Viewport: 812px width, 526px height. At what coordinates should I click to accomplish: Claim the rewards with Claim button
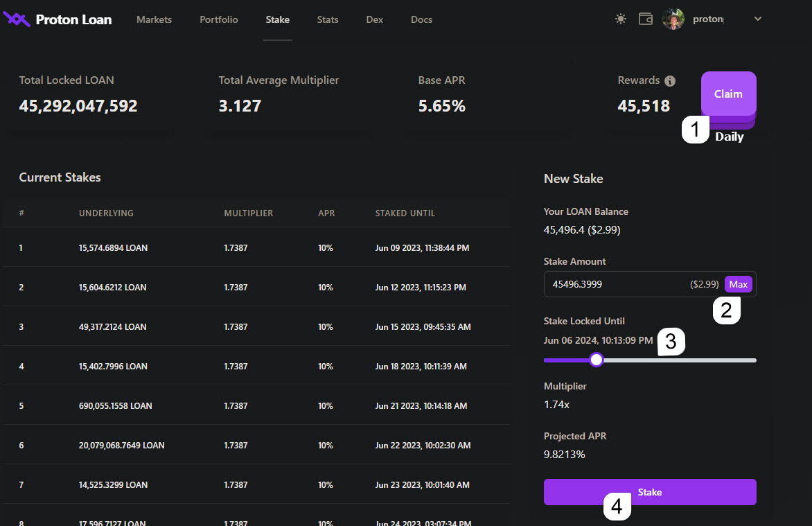(x=728, y=94)
